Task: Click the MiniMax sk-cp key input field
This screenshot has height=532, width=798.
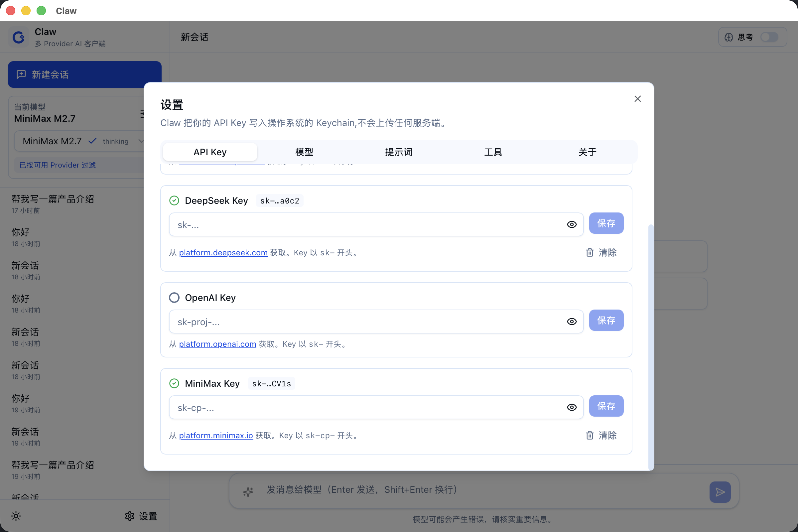Action: pyautogui.click(x=376, y=408)
